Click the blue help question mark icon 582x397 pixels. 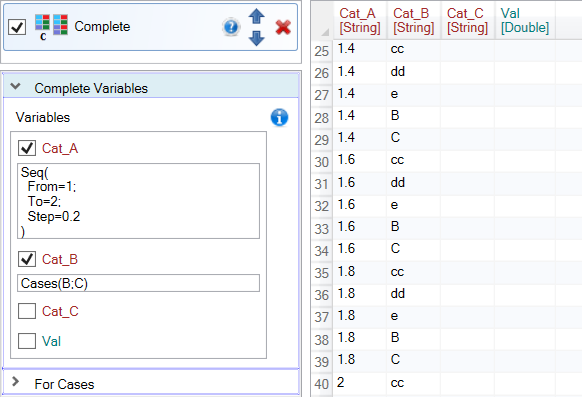tap(231, 27)
